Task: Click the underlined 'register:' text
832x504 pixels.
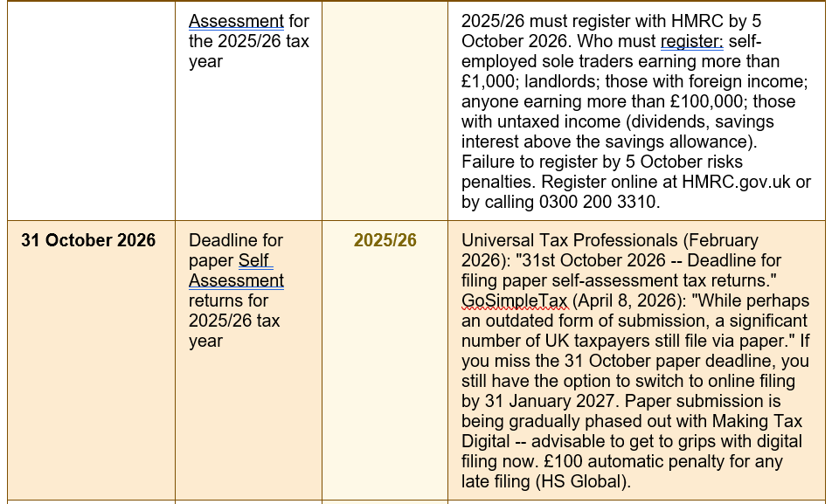Action: [x=691, y=41]
